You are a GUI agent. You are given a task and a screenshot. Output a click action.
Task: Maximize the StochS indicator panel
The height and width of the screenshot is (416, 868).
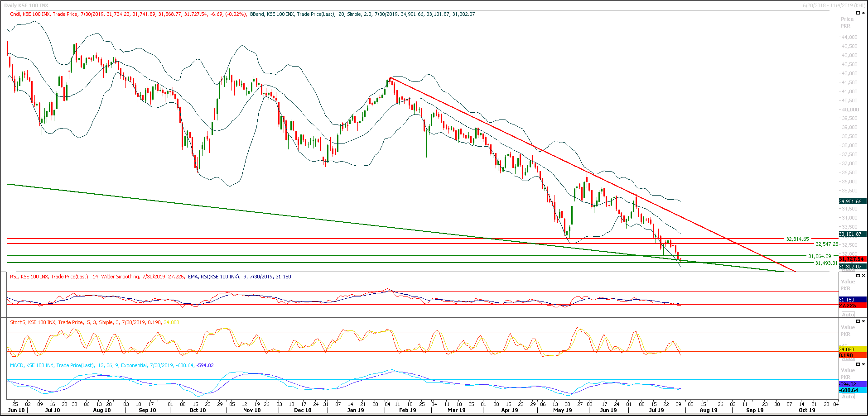(858, 321)
